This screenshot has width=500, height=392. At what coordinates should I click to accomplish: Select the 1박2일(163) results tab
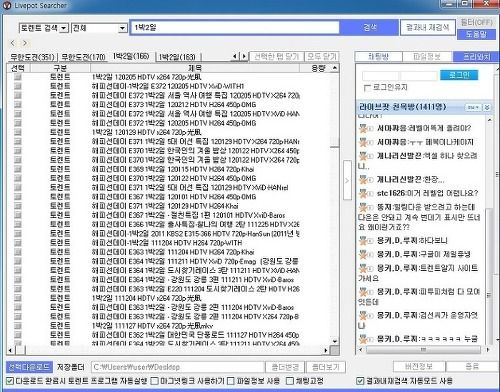coord(177,57)
